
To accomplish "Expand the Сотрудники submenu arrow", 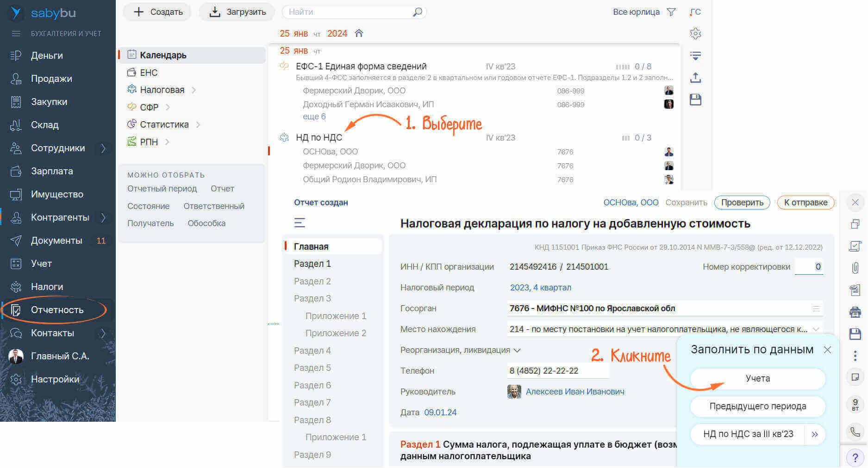I will point(103,148).
